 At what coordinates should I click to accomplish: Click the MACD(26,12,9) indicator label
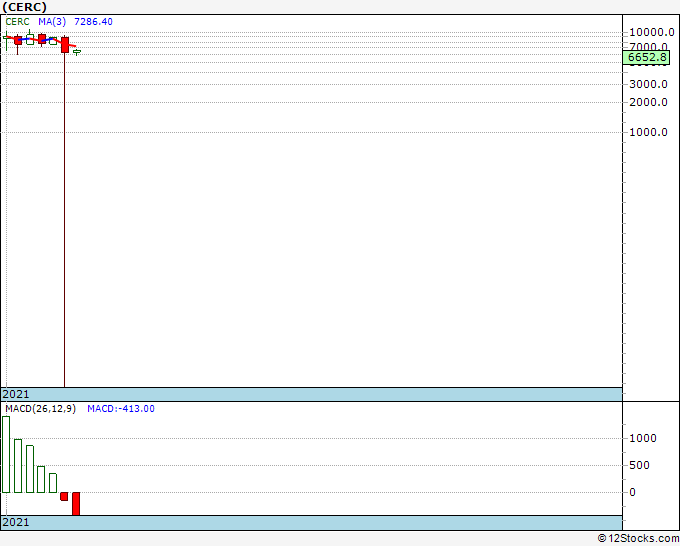click(41, 409)
